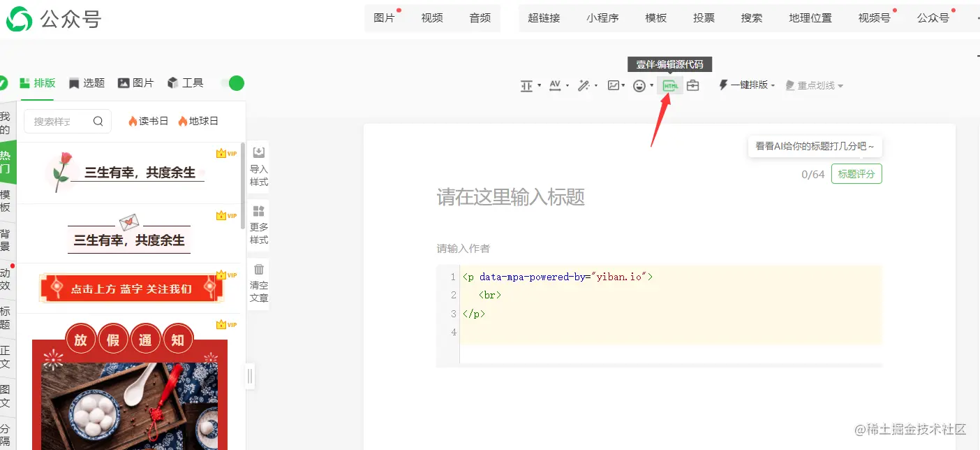980x450 pixels.
Task: Expand the line height dropdown arrow
Action: coord(540,86)
